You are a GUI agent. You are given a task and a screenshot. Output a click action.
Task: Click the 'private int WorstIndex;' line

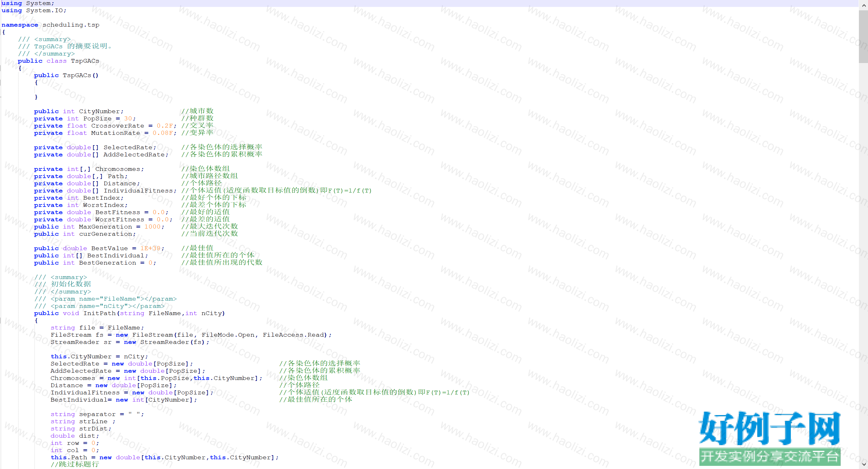[81, 205]
